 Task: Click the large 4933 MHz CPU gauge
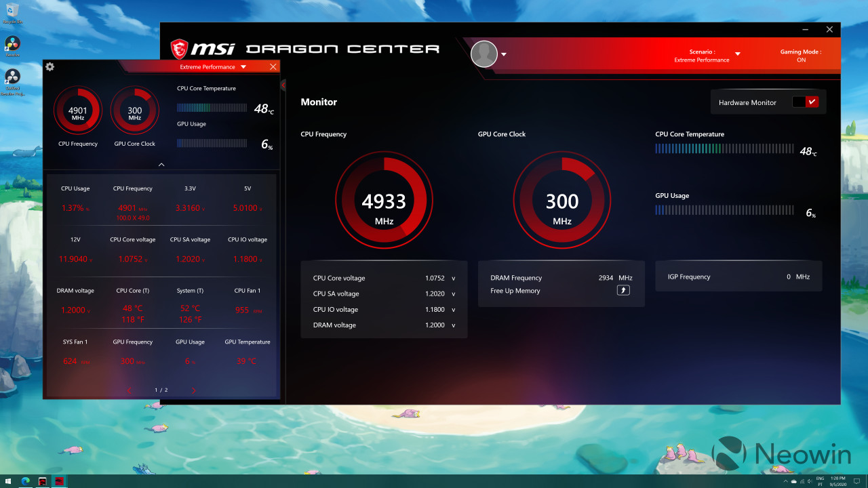pyautogui.click(x=384, y=201)
